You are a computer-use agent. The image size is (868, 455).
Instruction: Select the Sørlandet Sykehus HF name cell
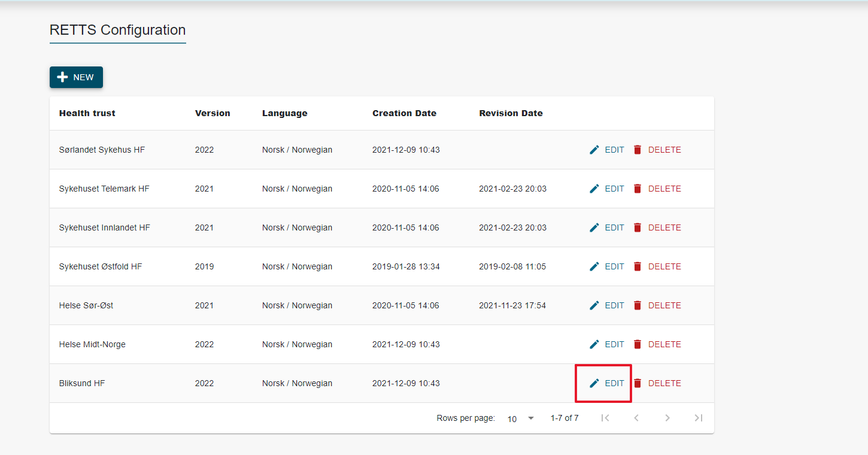(102, 150)
